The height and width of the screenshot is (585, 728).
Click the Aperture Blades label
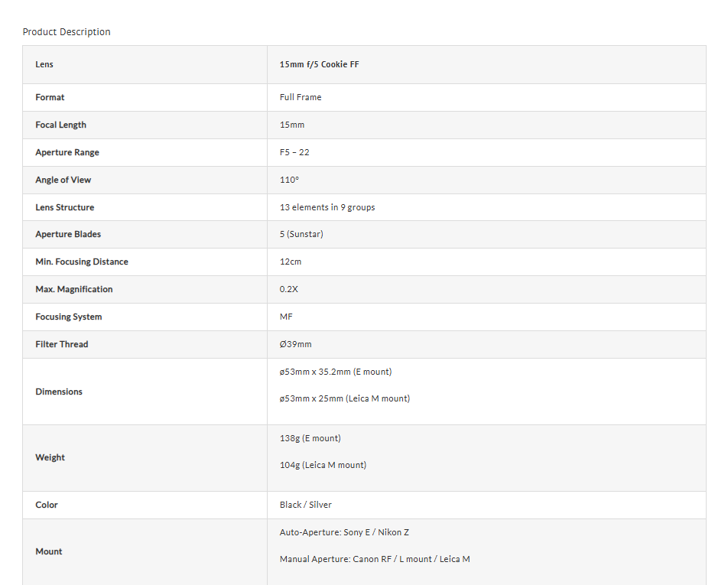coord(68,234)
